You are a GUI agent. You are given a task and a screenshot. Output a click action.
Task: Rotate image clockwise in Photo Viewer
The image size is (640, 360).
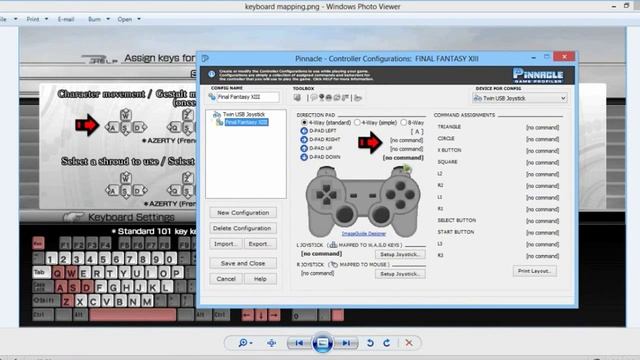387,343
